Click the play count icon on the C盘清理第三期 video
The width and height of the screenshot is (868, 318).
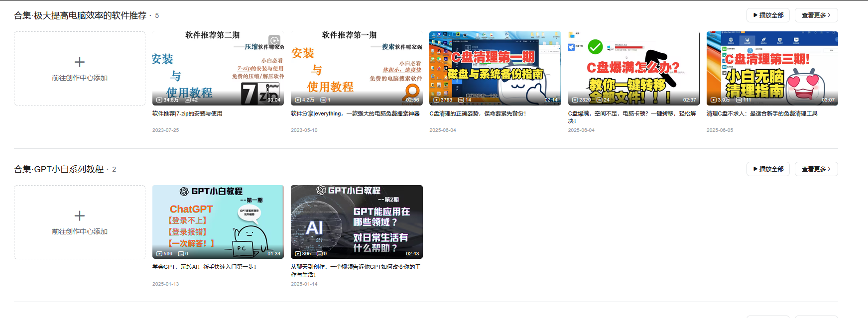(714, 100)
